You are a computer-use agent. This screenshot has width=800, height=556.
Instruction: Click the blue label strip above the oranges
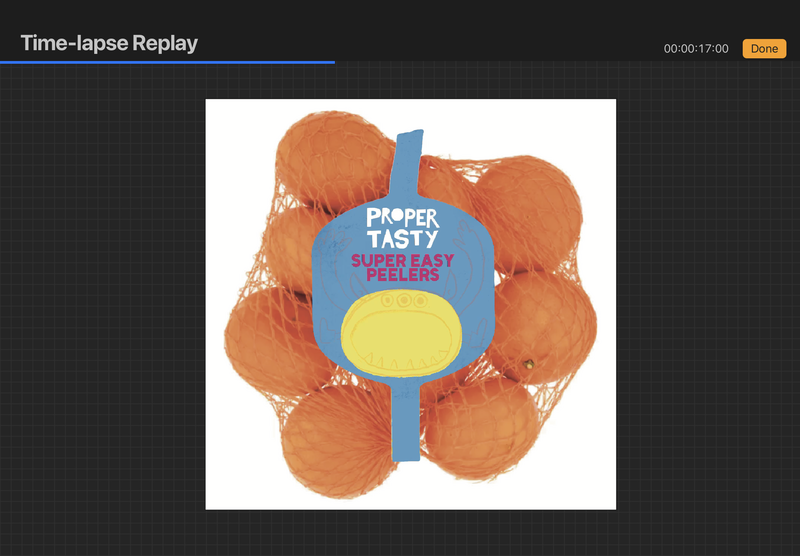click(408, 160)
